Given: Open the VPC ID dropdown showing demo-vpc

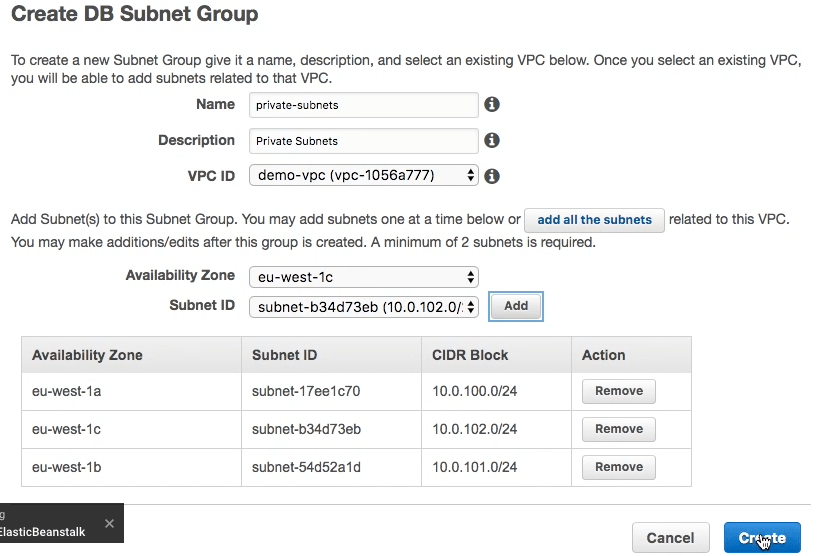Looking at the screenshot, I should [x=363, y=176].
